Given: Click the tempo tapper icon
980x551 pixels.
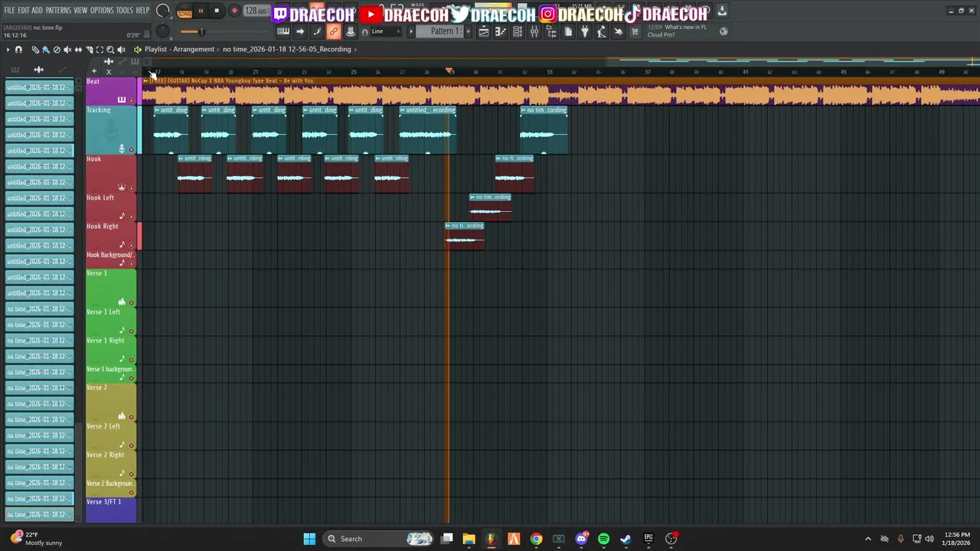Looking at the screenshot, I should point(602,31).
